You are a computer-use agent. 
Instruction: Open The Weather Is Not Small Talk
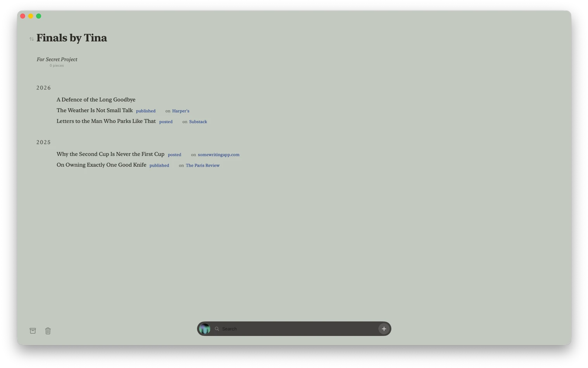95,111
